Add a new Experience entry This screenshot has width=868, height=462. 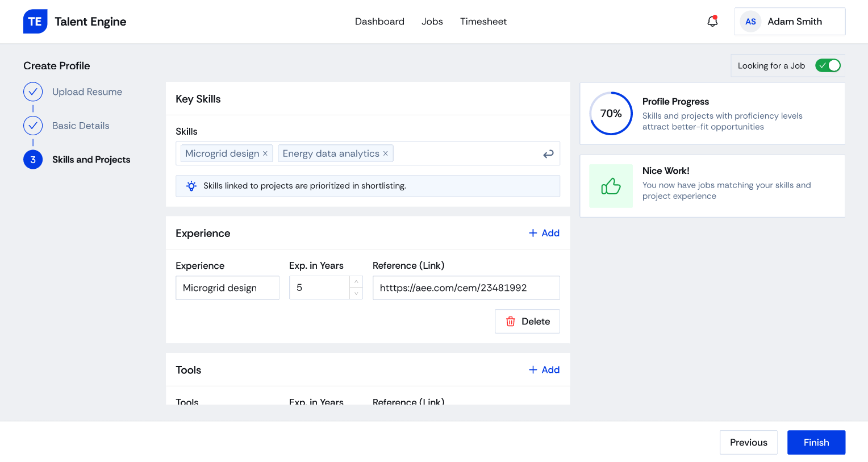[x=544, y=233]
